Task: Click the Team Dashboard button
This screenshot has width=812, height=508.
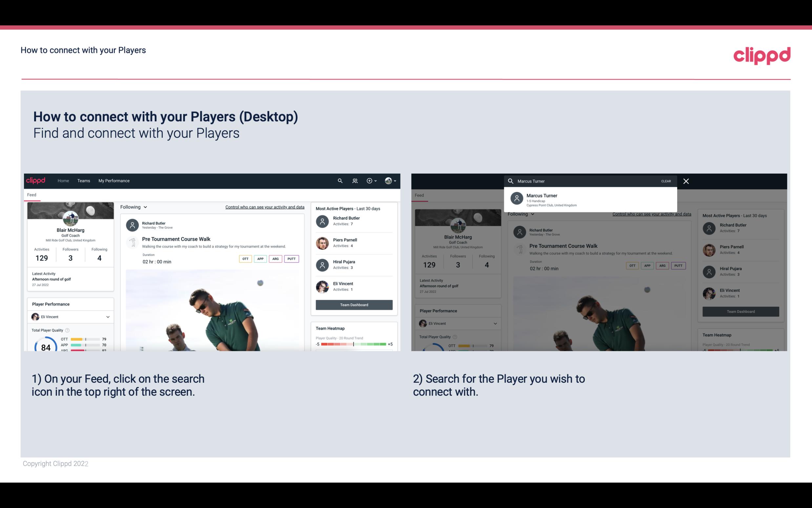Action: click(x=354, y=304)
